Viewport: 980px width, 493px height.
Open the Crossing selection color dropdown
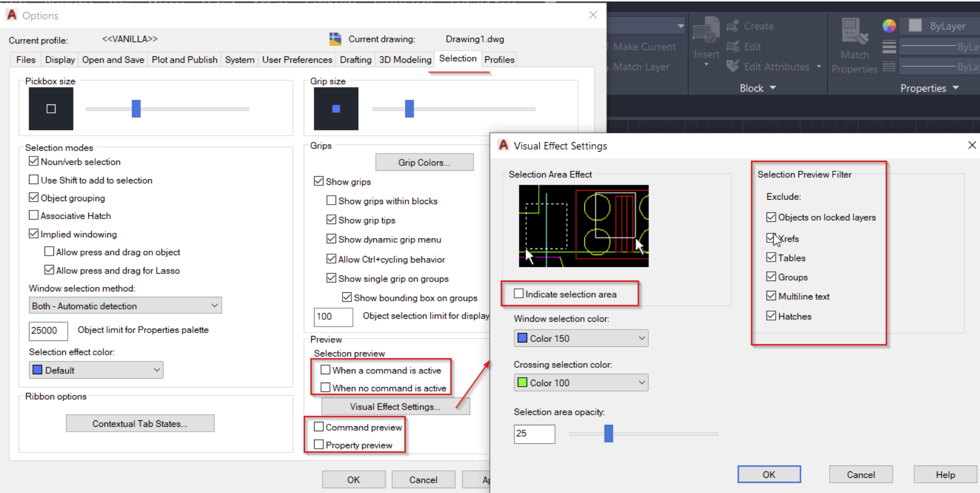[641, 383]
